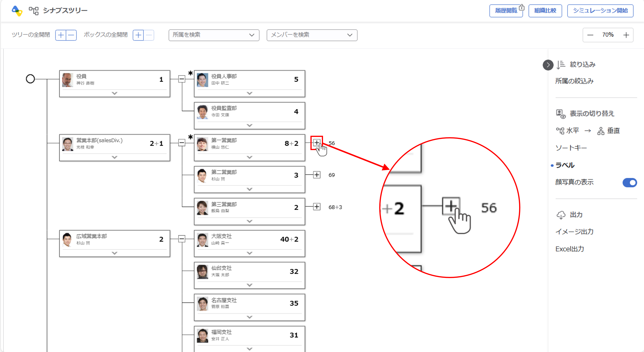Expand 第二営業部 subtree plus icon

coord(316,175)
